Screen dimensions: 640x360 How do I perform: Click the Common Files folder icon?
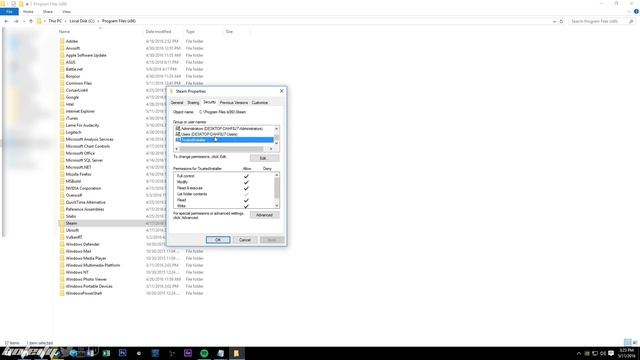[x=62, y=83]
